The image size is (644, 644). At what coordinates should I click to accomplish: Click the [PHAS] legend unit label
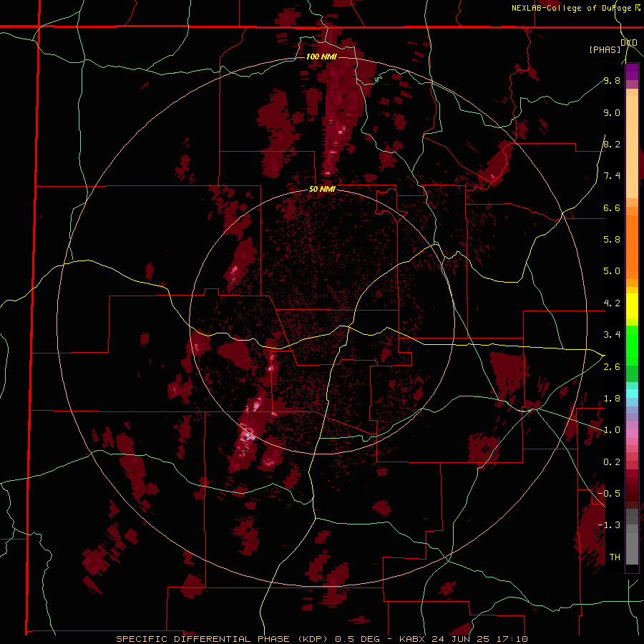605,49
